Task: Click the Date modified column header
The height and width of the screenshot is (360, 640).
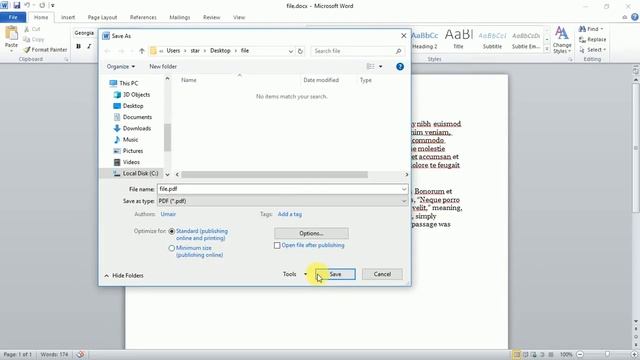Action: (321, 80)
